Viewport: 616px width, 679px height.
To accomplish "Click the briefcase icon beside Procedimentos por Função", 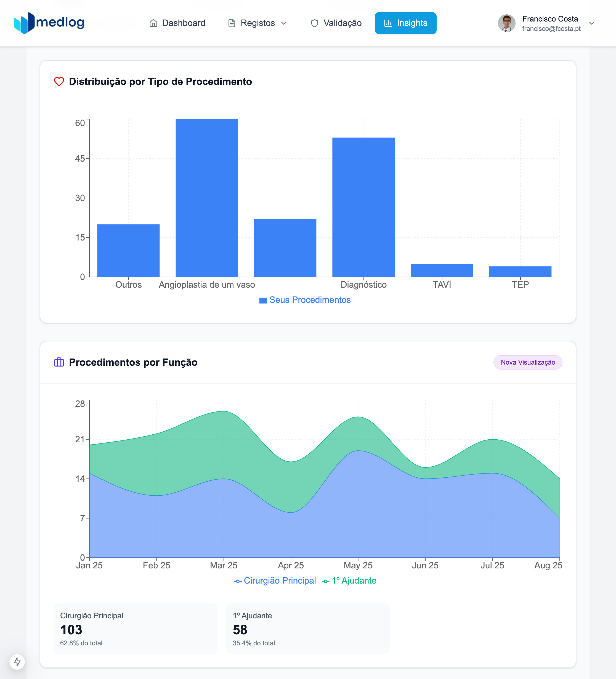I will (x=59, y=362).
